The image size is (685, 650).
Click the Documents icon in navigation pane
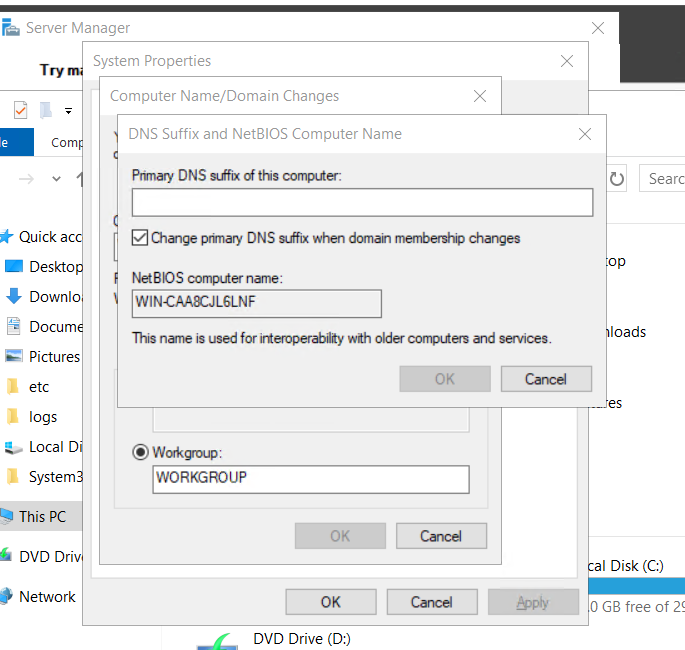[x=14, y=326]
